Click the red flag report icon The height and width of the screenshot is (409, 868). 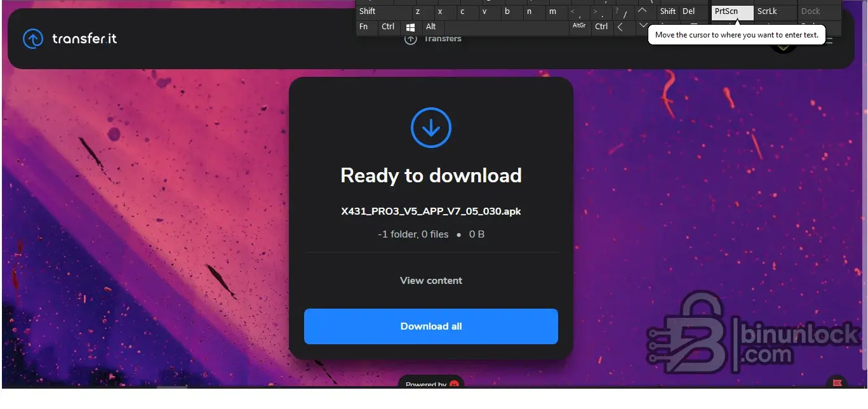[838, 383]
